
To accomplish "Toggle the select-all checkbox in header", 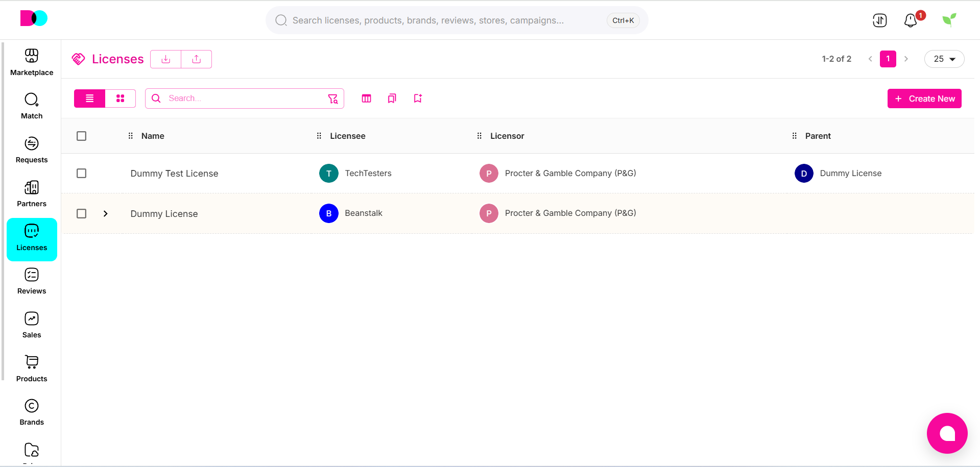I will (81, 136).
